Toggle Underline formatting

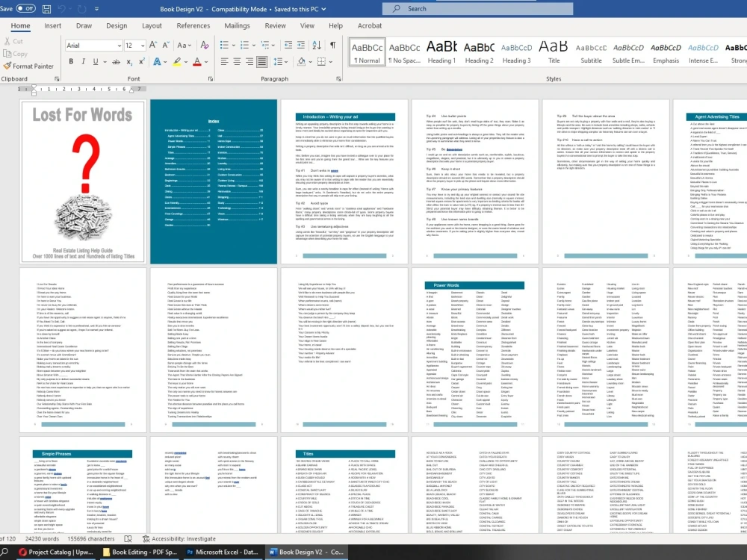(96, 61)
